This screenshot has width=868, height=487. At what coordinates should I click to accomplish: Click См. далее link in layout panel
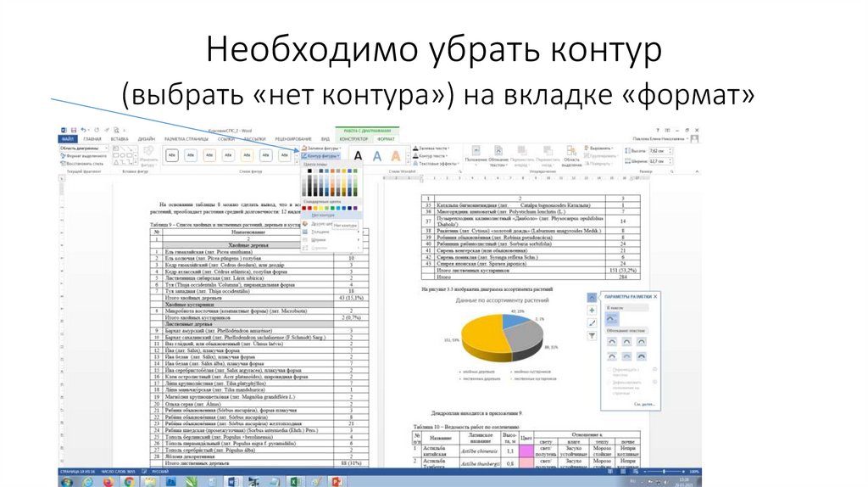coord(644,404)
